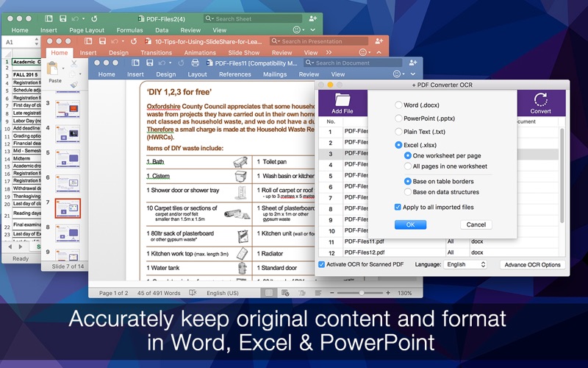Collapse ribbon chevron in PowerPoint window
The width and height of the screenshot is (588, 368).
click(x=379, y=52)
